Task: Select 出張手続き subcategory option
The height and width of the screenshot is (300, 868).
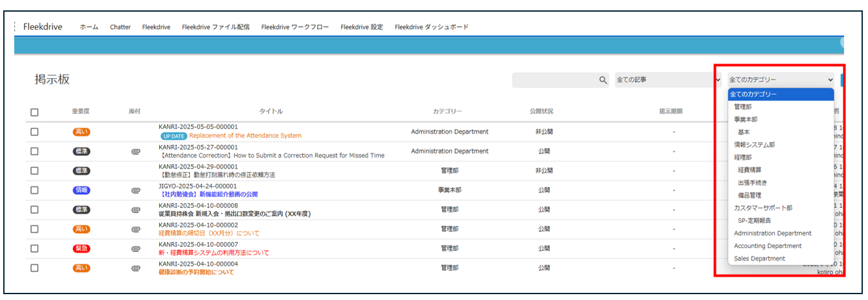Action: point(781,183)
